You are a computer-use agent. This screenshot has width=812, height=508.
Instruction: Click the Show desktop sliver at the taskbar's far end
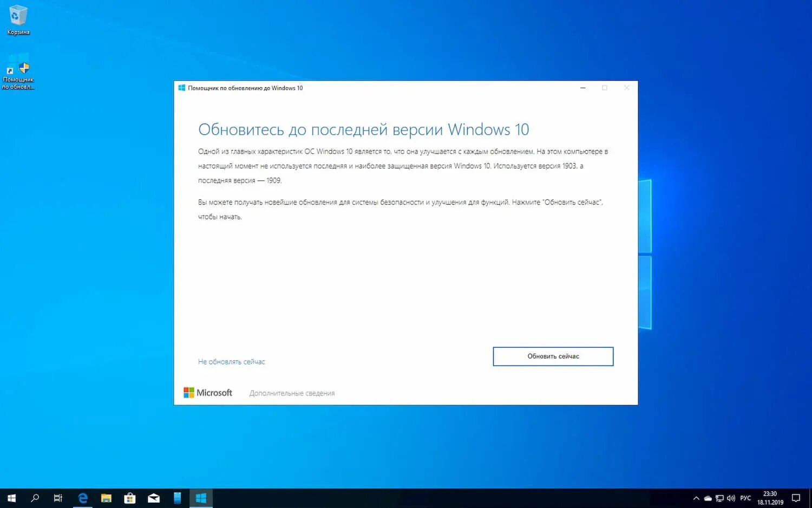(x=810, y=498)
